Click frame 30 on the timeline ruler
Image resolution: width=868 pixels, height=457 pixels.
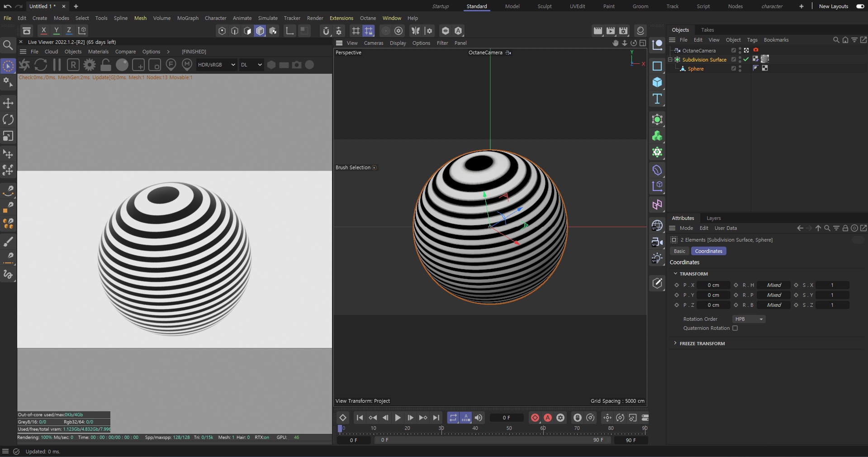[441, 428]
